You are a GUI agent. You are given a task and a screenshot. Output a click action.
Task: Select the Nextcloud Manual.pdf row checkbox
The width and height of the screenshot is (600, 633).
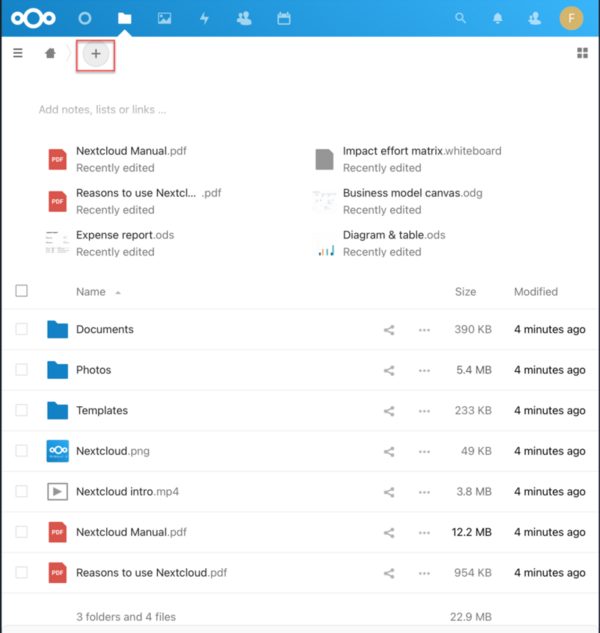pyautogui.click(x=21, y=532)
